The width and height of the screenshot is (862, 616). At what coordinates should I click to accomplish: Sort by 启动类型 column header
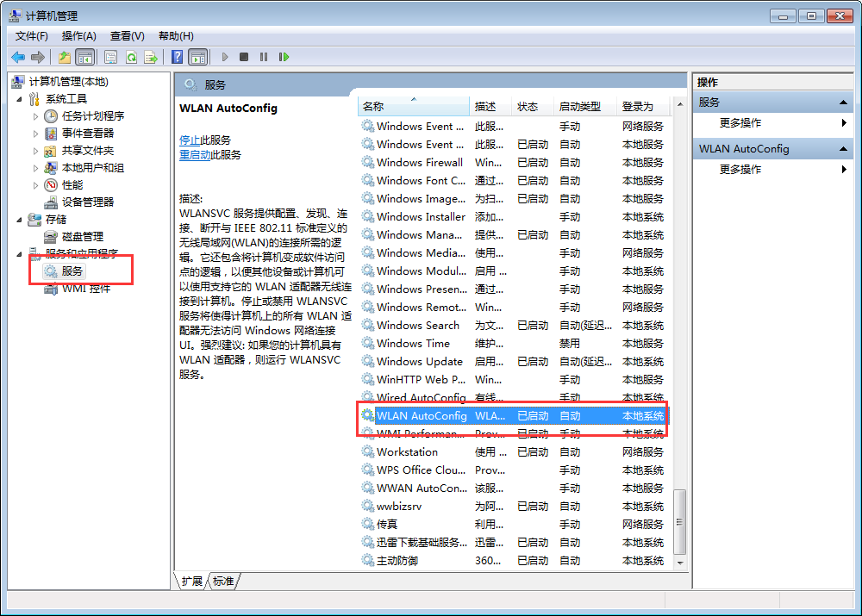pyautogui.click(x=585, y=106)
